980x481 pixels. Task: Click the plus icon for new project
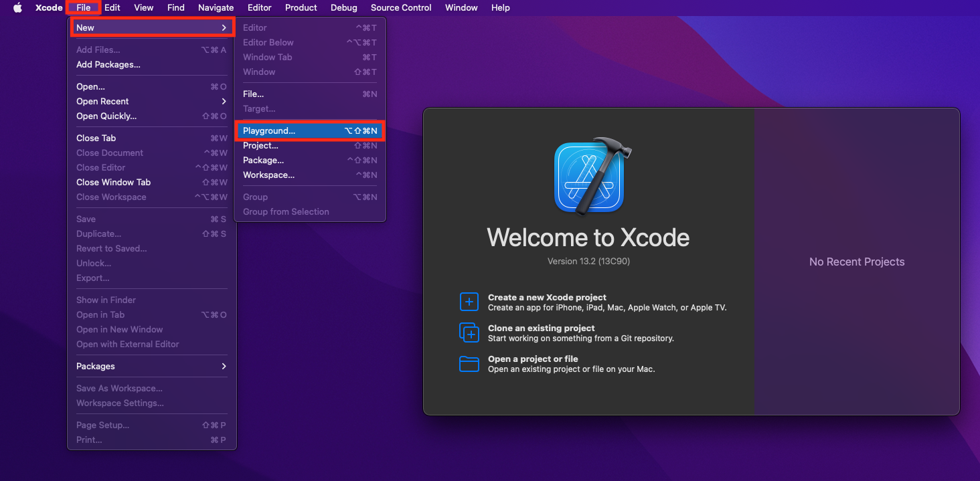point(469,302)
